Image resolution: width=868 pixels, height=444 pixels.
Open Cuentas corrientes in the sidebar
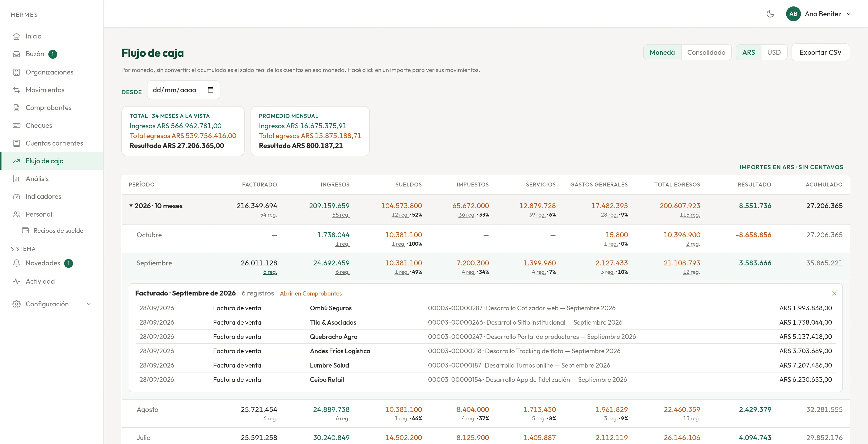tap(54, 143)
